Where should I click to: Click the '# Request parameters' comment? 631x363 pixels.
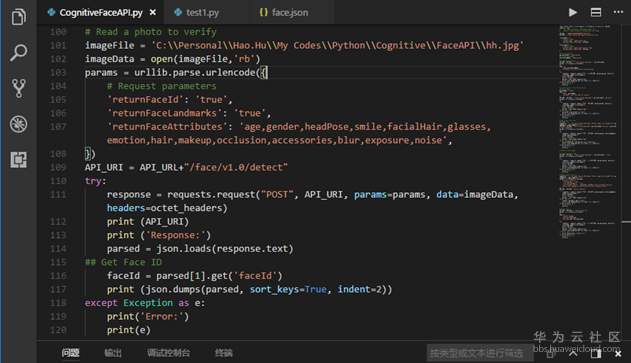[x=161, y=86]
